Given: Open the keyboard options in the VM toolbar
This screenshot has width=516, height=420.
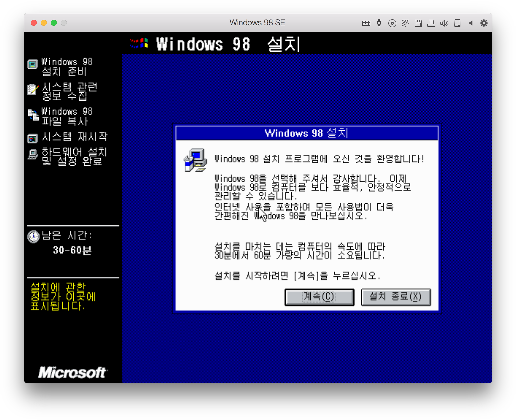Looking at the screenshot, I should (x=366, y=23).
